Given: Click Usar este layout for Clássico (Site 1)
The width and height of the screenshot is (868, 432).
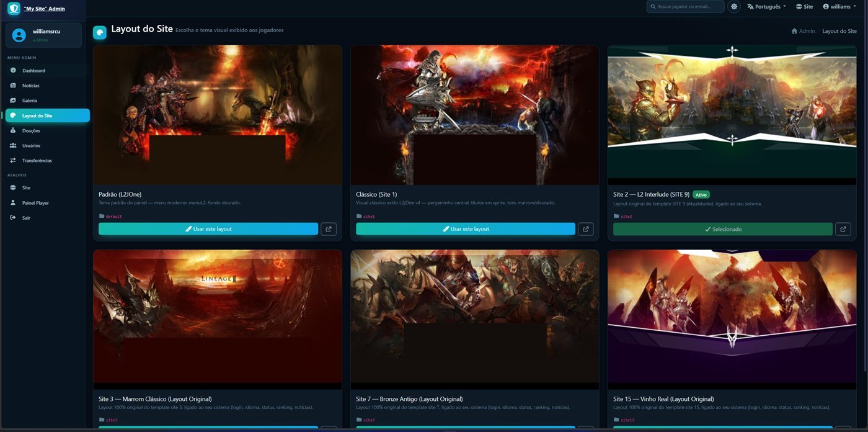Looking at the screenshot, I should [466, 229].
